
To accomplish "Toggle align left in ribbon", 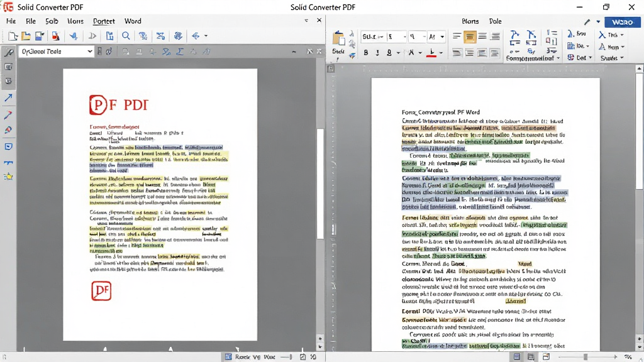I will 457,37.
